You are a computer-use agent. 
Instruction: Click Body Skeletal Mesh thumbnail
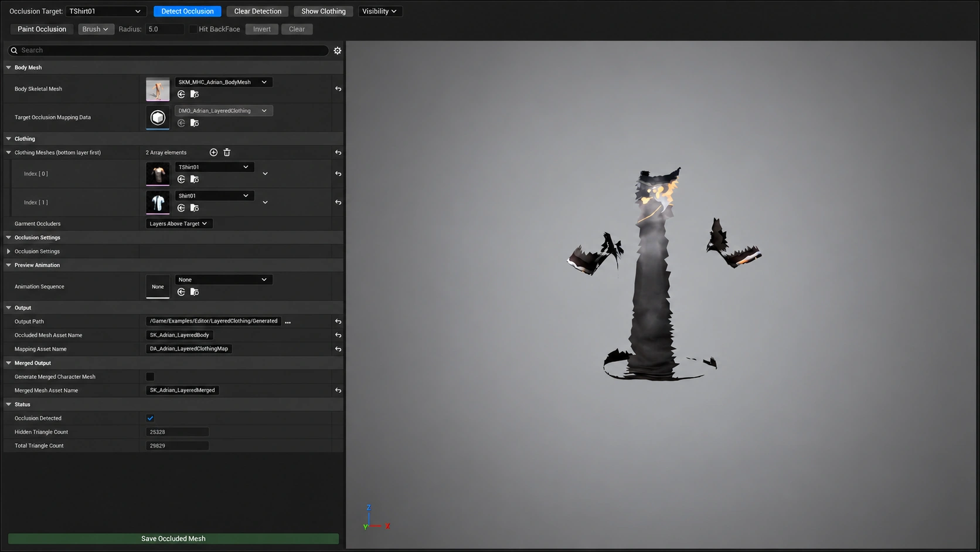pyautogui.click(x=158, y=89)
